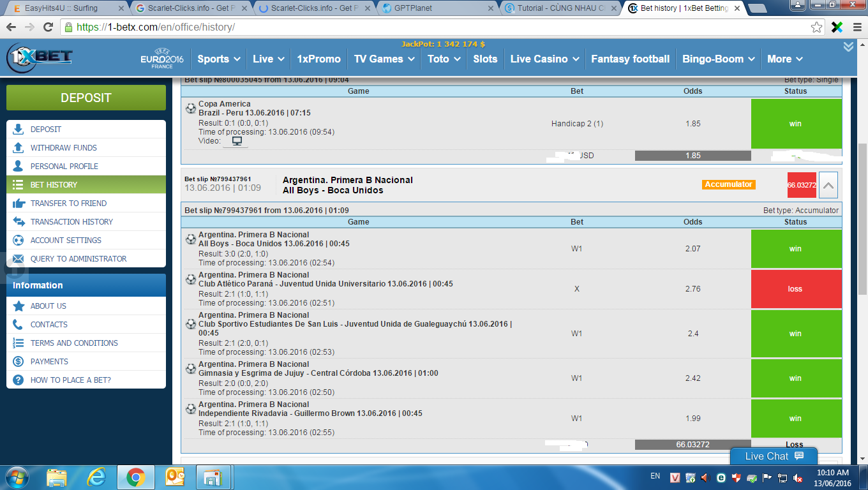Click the soccer ball icon beside Gimnasia y Esgrima match
The image size is (868, 490).
point(191,369)
